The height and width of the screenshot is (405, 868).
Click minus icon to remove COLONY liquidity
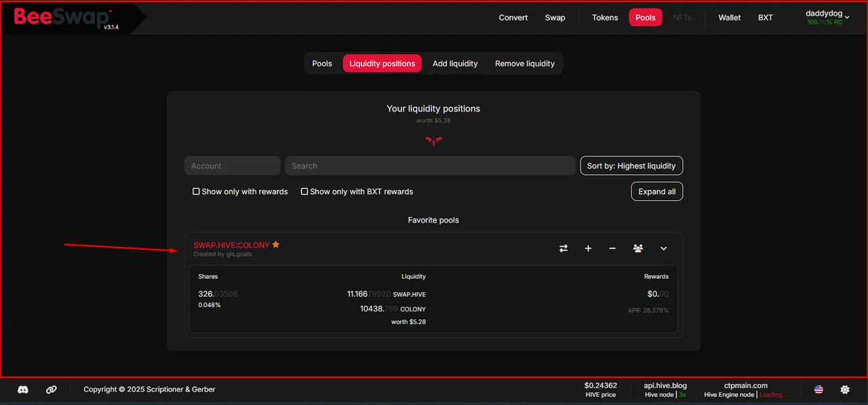coord(612,248)
